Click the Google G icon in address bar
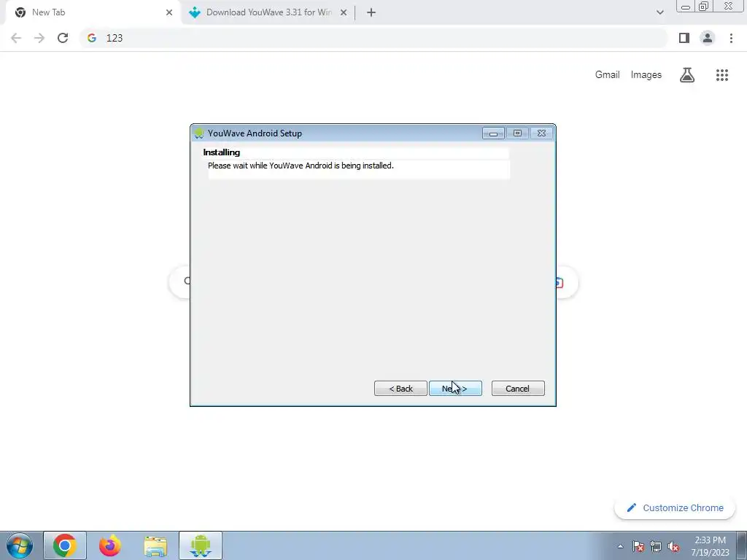The image size is (747, 560). (x=92, y=38)
